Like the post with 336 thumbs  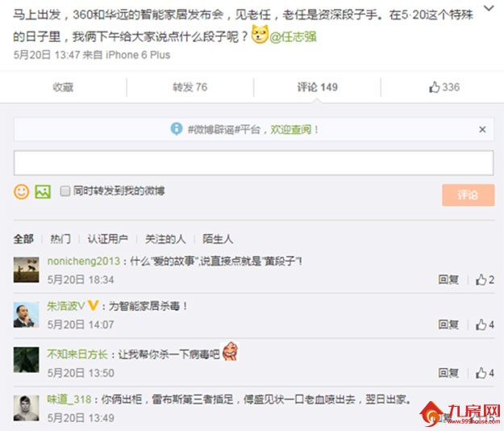[x=444, y=87]
